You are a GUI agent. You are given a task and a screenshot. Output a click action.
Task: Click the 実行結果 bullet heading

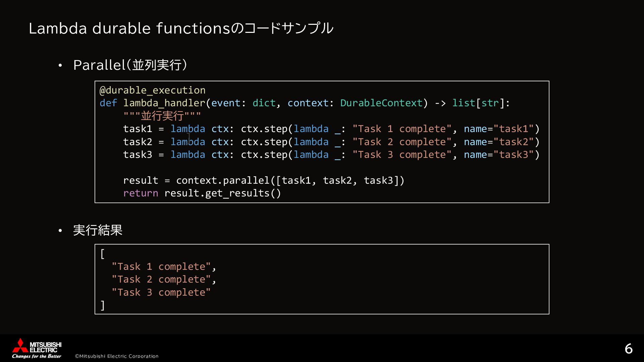point(98,230)
